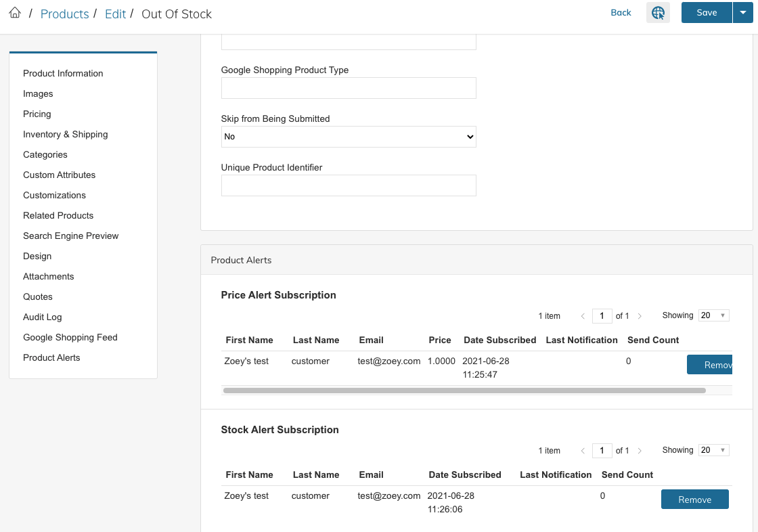Open Products breadcrumb link
This screenshot has height=532, width=758.
(65, 14)
